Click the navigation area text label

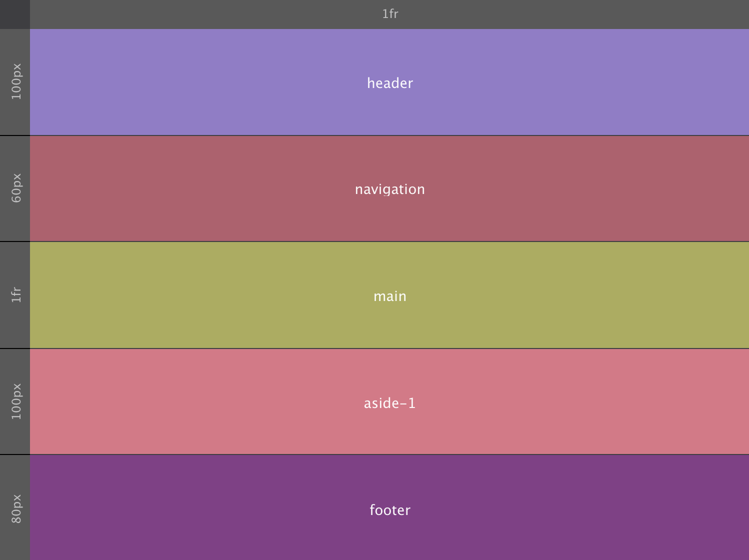(x=389, y=189)
